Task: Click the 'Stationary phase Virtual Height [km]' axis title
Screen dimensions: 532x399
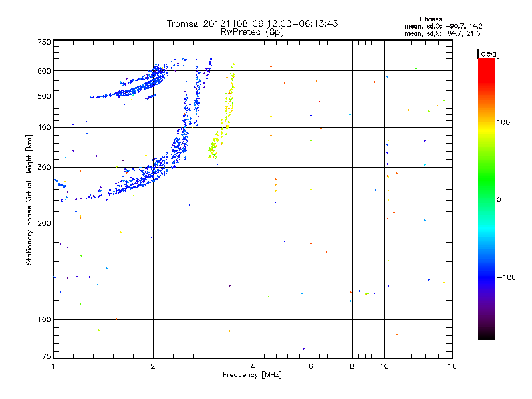Action: (29, 200)
